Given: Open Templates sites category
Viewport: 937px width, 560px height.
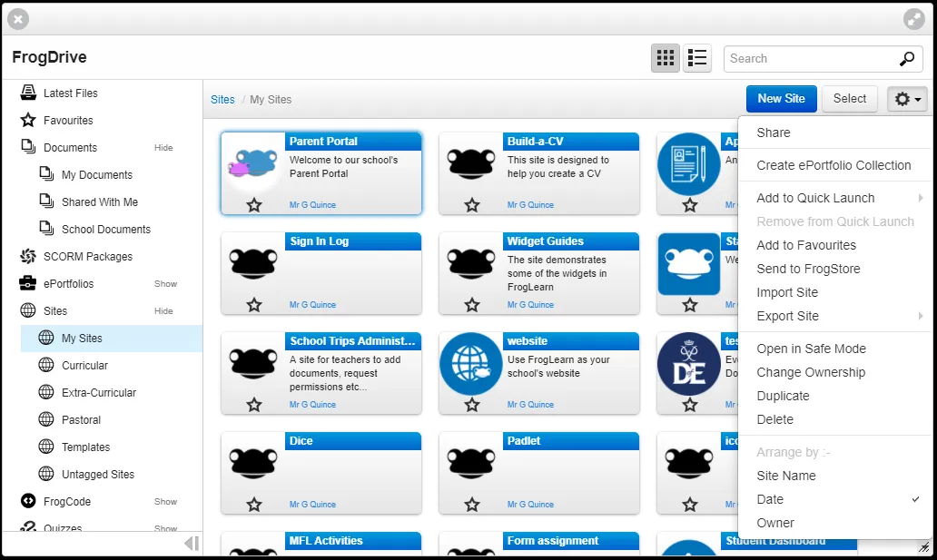Looking at the screenshot, I should pyautogui.click(x=85, y=447).
